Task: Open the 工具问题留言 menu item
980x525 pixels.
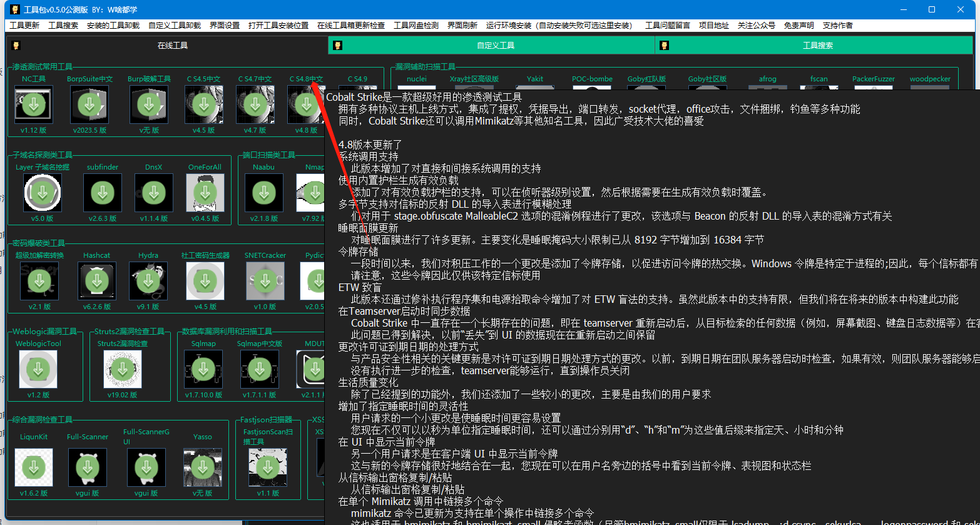Action: (668, 26)
